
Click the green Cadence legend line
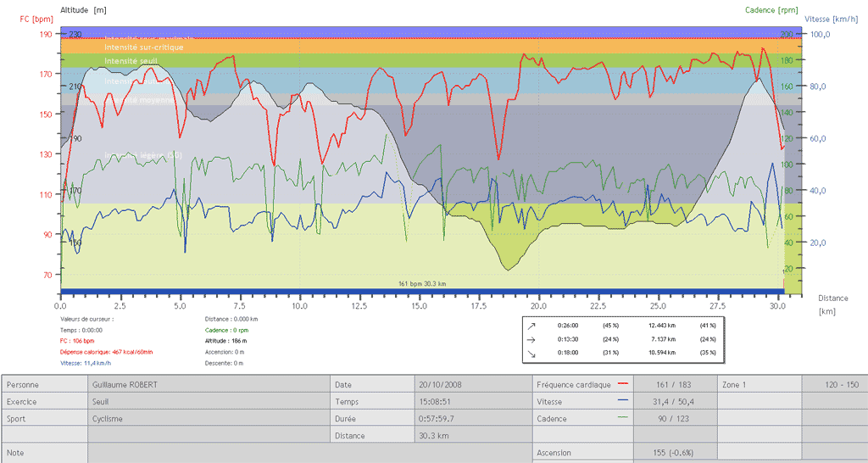pos(625,418)
